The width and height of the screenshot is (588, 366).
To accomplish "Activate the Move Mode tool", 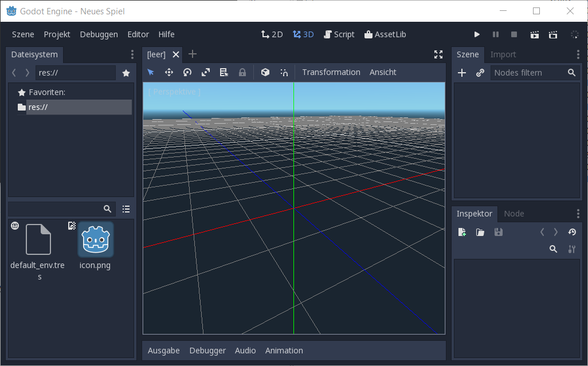I will 169,72.
